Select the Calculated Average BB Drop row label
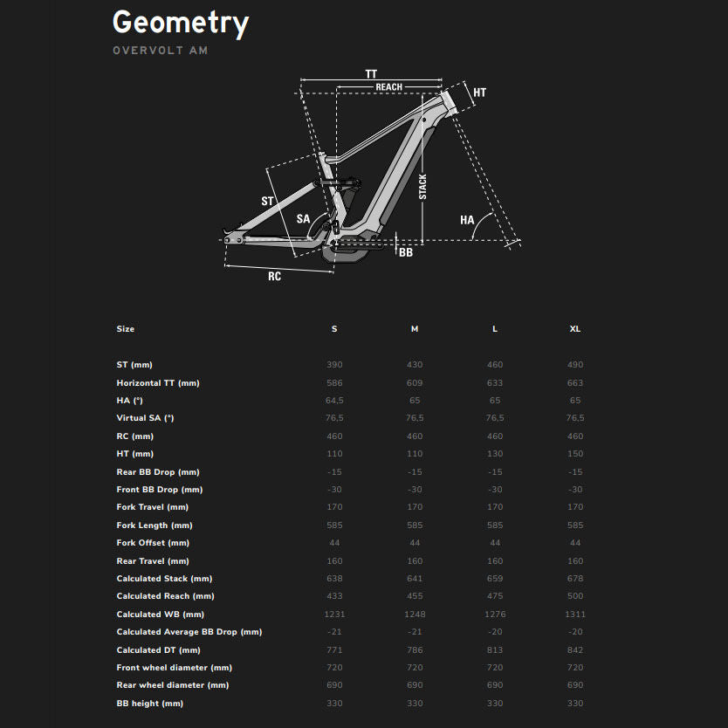The width and height of the screenshot is (728, 728). (189, 632)
